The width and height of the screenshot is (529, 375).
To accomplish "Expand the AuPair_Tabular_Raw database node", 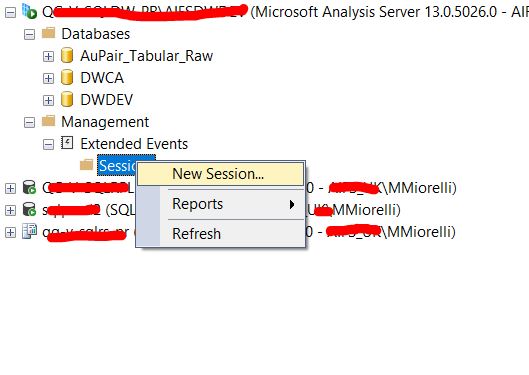I will tap(48, 56).
